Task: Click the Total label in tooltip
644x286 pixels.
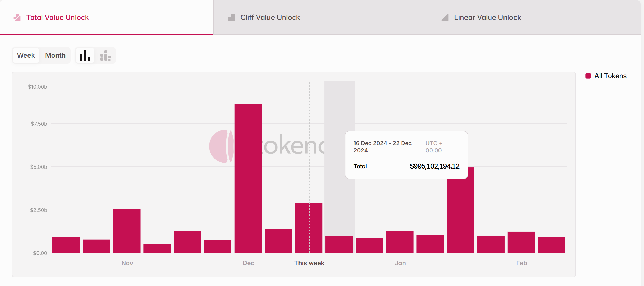Action: [360, 166]
